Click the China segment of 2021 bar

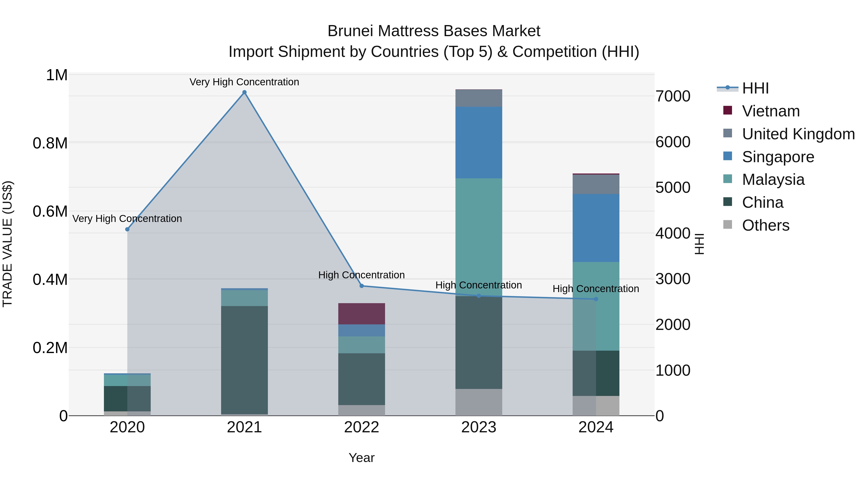[245, 360]
